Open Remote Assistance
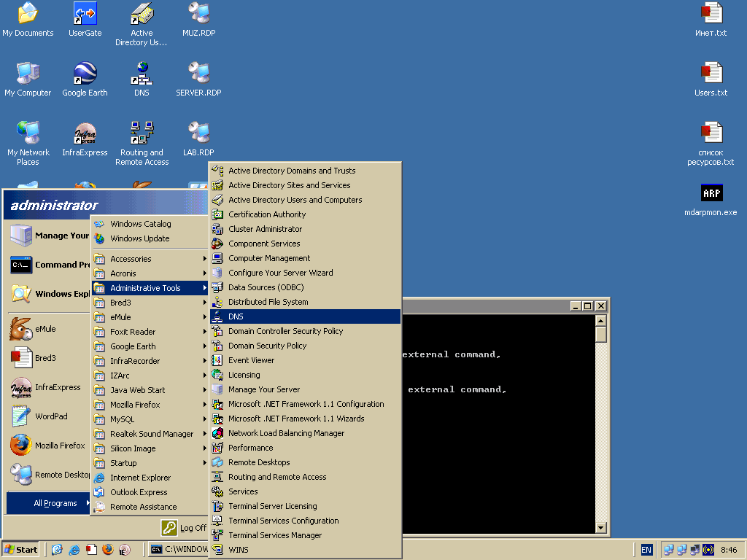The height and width of the screenshot is (560, 747). tap(150, 507)
